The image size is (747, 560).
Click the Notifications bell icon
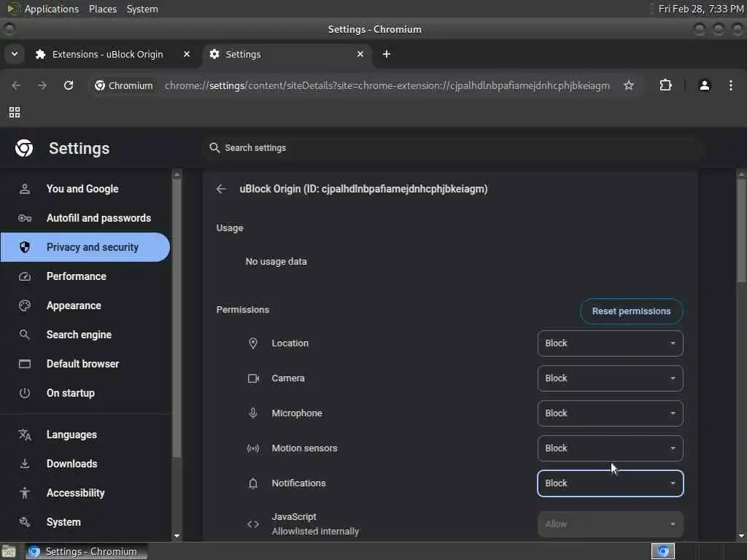click(x=253, y=484)
